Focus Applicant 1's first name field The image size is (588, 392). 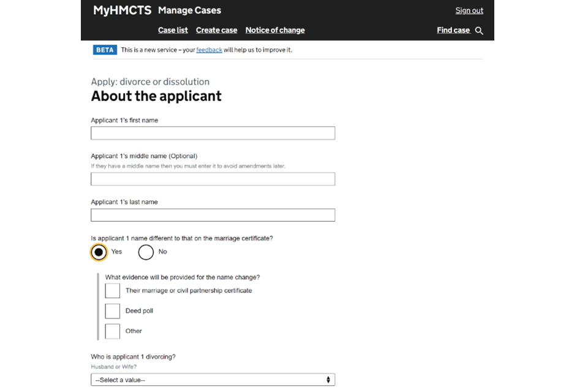[x=213, y=133]
